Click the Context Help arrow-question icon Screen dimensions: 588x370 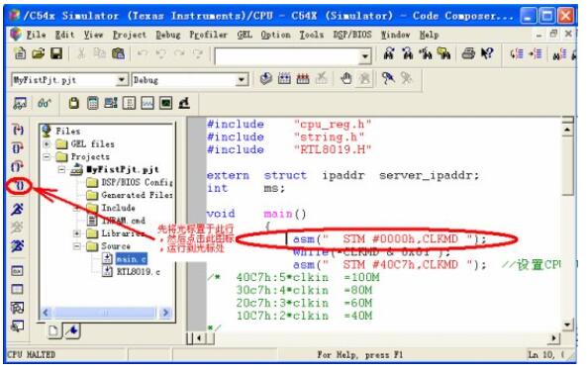pyautogui.click(x=487, y=53)
